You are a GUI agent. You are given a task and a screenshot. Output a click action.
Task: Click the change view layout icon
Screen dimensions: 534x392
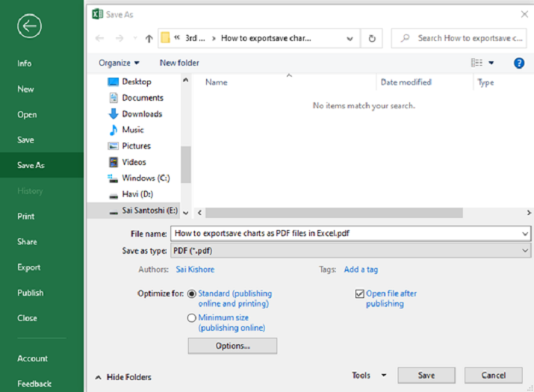476,63
